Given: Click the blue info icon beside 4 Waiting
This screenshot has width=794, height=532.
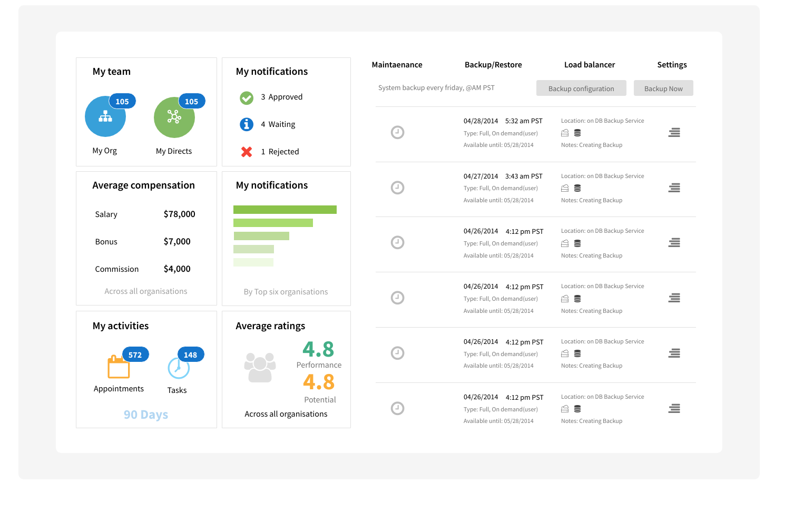Looking at the screenshot, I should 247,124.
